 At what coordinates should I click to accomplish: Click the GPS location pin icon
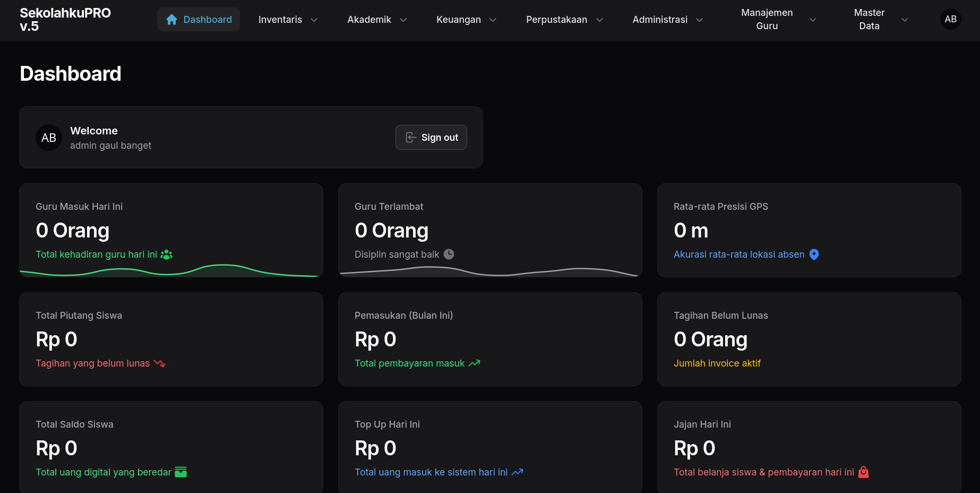coord(814,254)
